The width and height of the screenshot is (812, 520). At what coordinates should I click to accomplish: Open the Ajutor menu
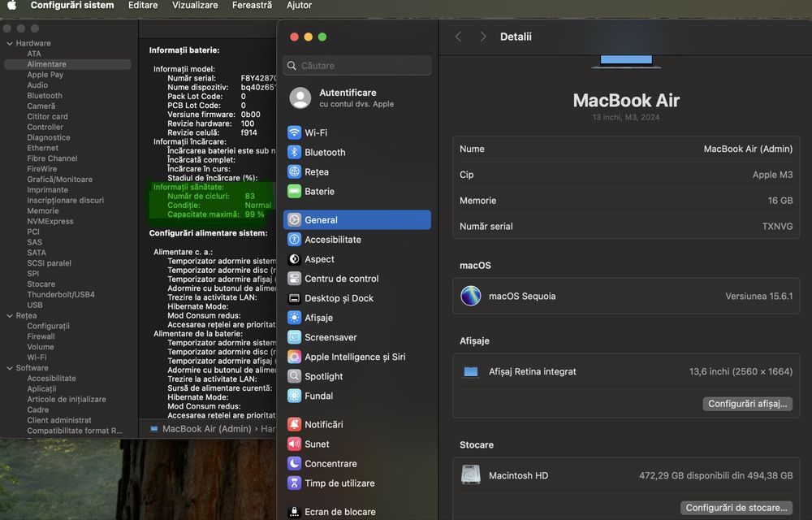tap(300, 5)
